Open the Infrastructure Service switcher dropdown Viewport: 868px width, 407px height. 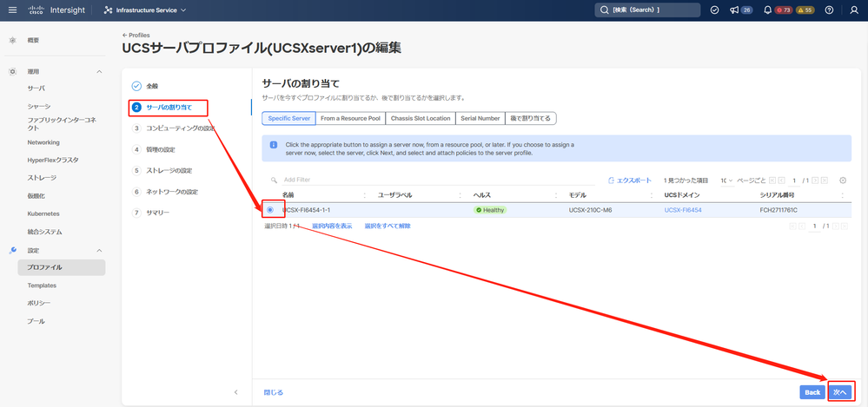click(x=145, y=10)
